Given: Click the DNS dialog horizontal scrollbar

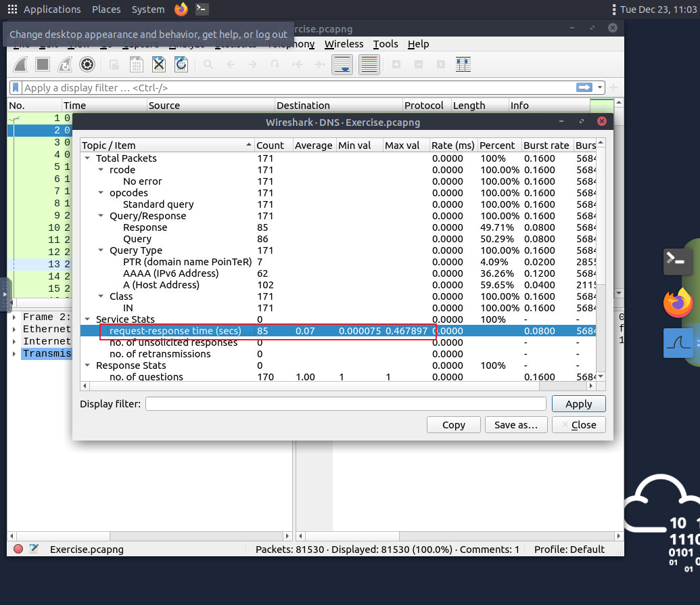Looking at the screenshot, I should [x=338, y=386].
